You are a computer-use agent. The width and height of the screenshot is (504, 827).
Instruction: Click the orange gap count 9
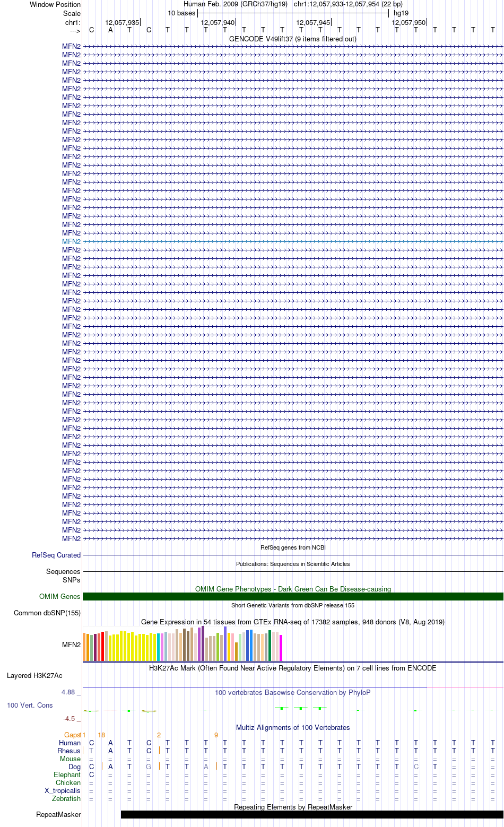[216, 735]
